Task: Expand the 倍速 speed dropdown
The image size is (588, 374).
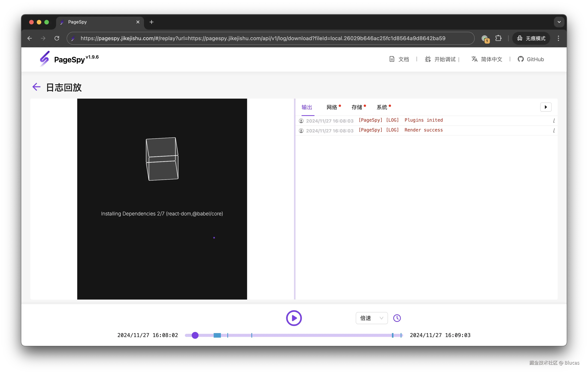Action: click(371, 318)
